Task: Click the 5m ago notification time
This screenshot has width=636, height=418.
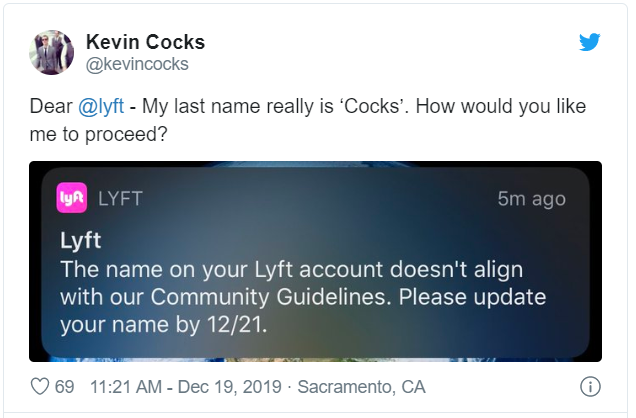Action: [x=531, y=199]
